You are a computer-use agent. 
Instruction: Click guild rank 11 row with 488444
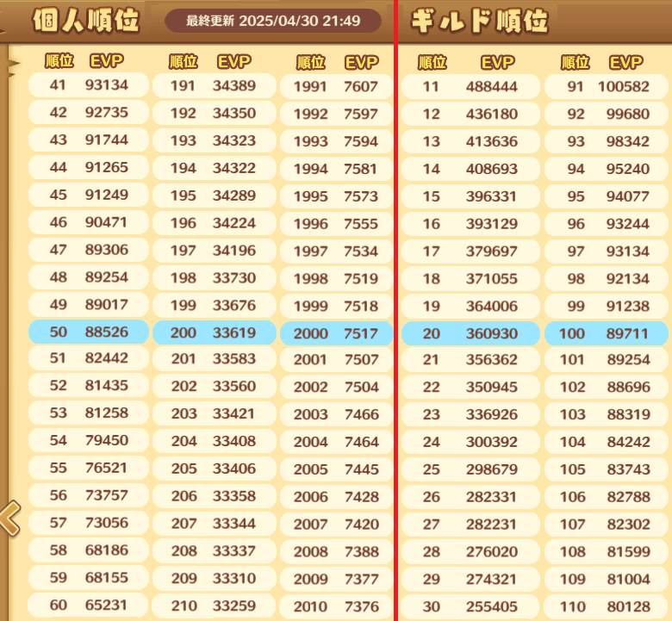470,87
